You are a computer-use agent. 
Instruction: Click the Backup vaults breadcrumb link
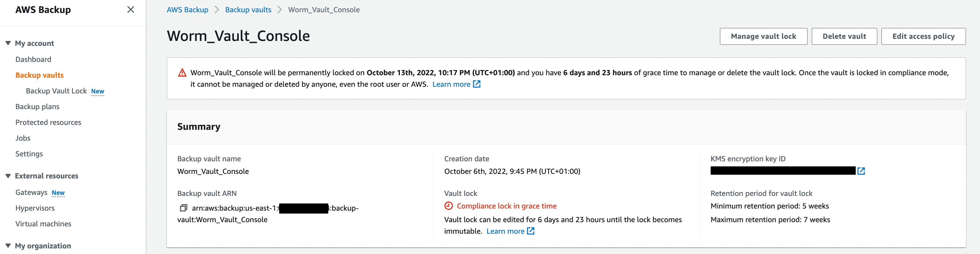248,10
